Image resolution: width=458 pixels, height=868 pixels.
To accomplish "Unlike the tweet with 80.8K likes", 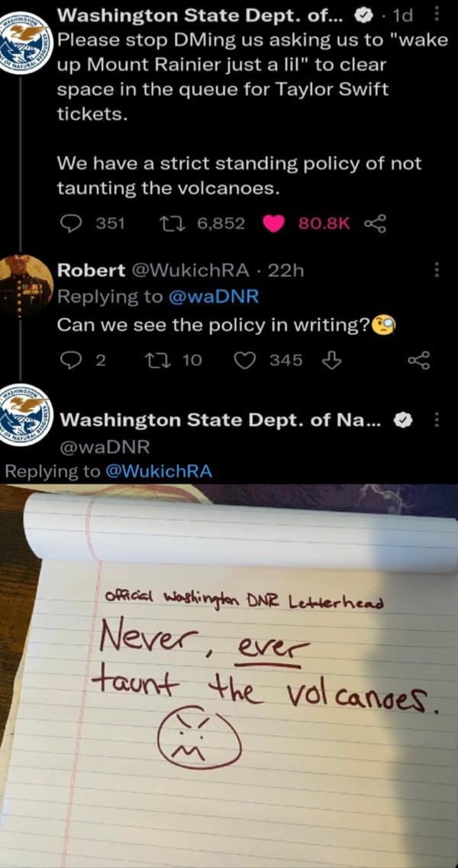I will (272, 223).
